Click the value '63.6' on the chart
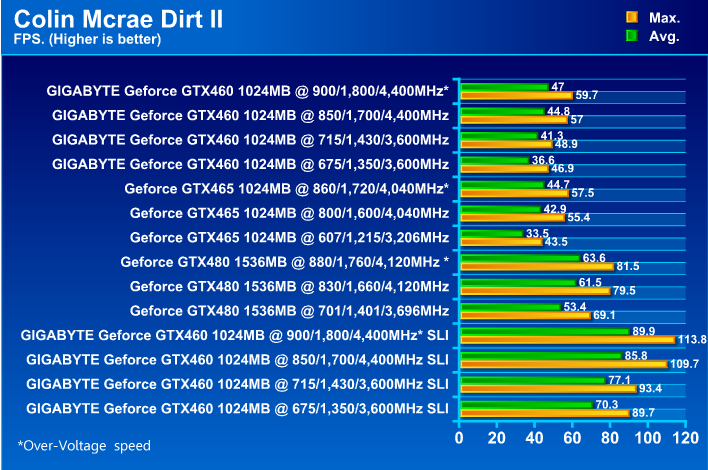 pos(594,257)
